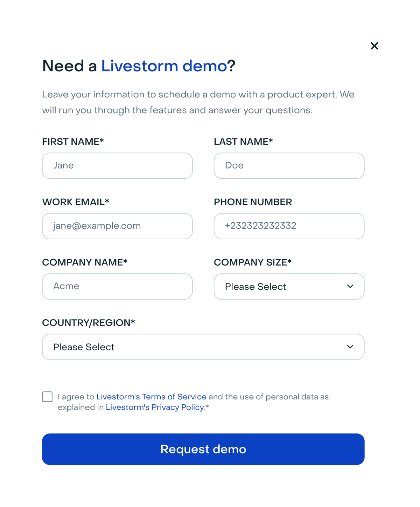
Task: Click the Last Name input field
Action: [289, 165]
